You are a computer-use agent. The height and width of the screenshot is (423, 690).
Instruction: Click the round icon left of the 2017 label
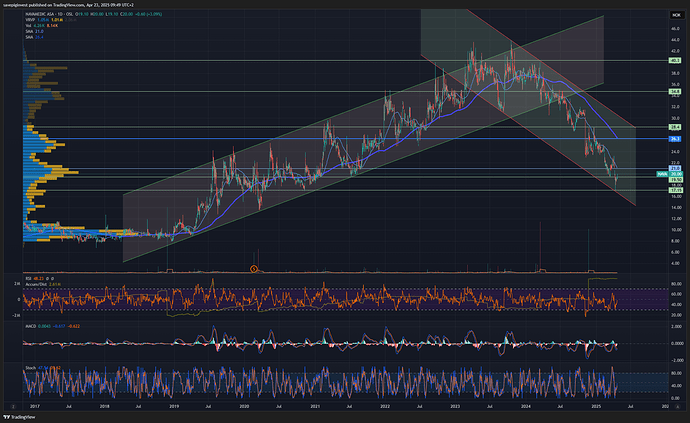13,406
